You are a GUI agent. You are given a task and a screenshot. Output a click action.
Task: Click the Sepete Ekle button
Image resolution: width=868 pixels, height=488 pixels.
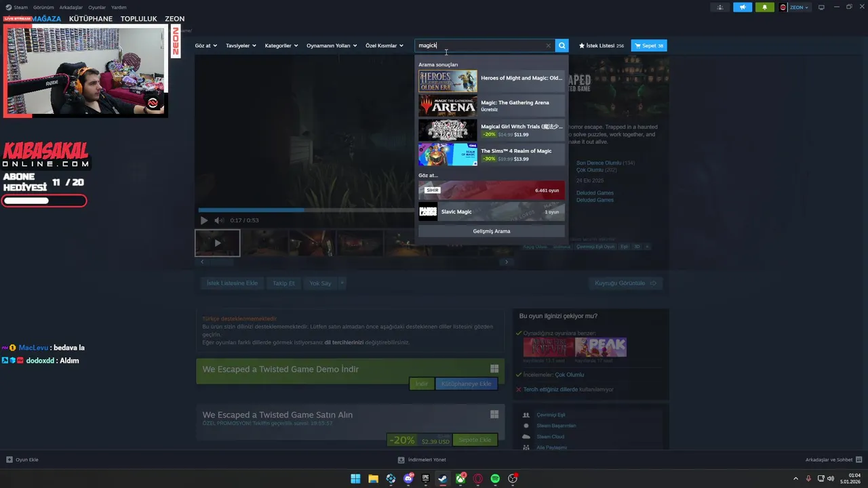(475, 440)
